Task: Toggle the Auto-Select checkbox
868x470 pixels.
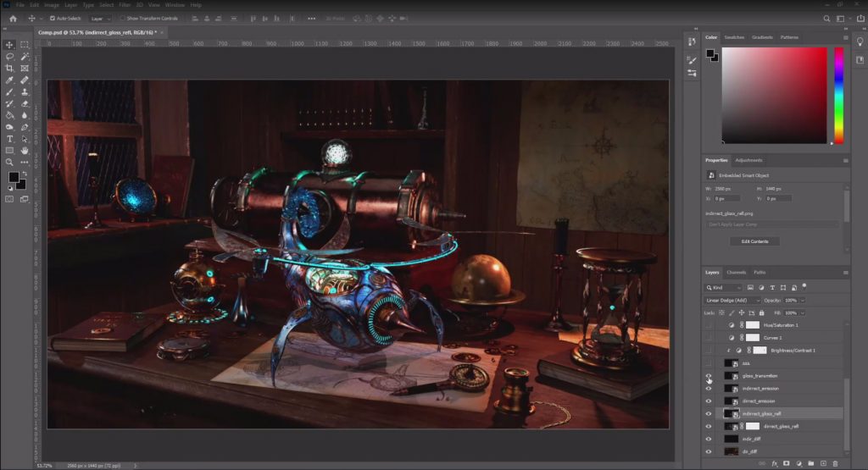Action: (53, 19)
